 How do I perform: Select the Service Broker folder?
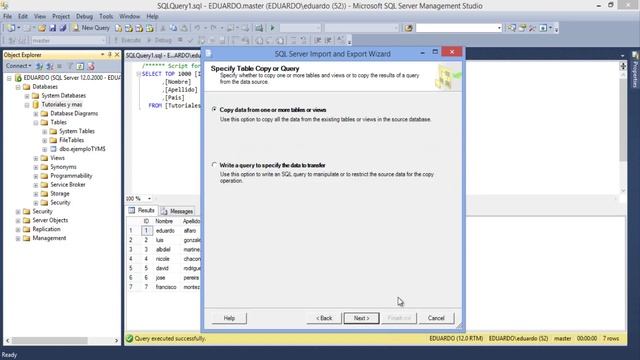coord(68,184)
